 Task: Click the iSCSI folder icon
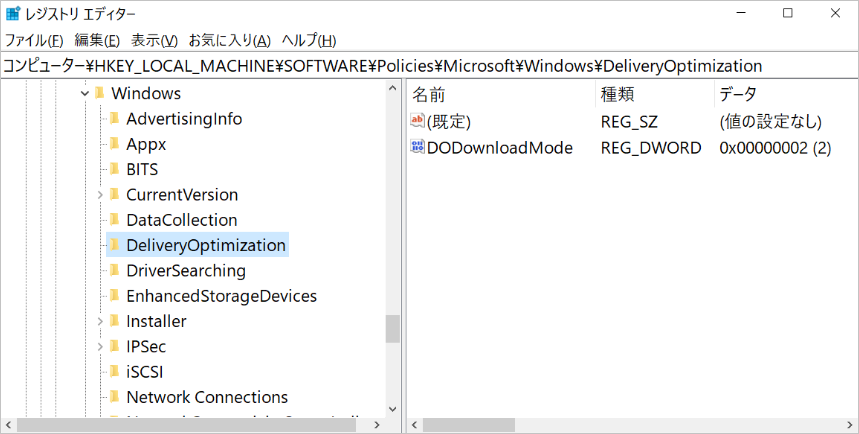click(x=114, y=371)
